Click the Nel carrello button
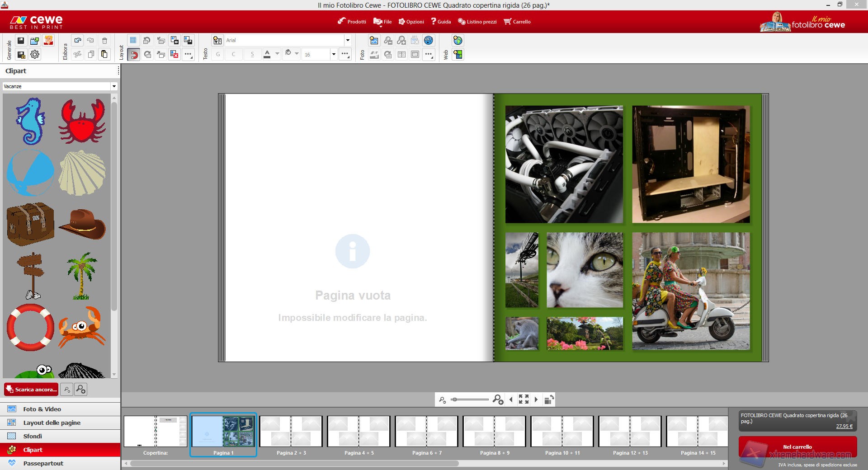Viewport: 868px width, 470px height. click(797, 447)
